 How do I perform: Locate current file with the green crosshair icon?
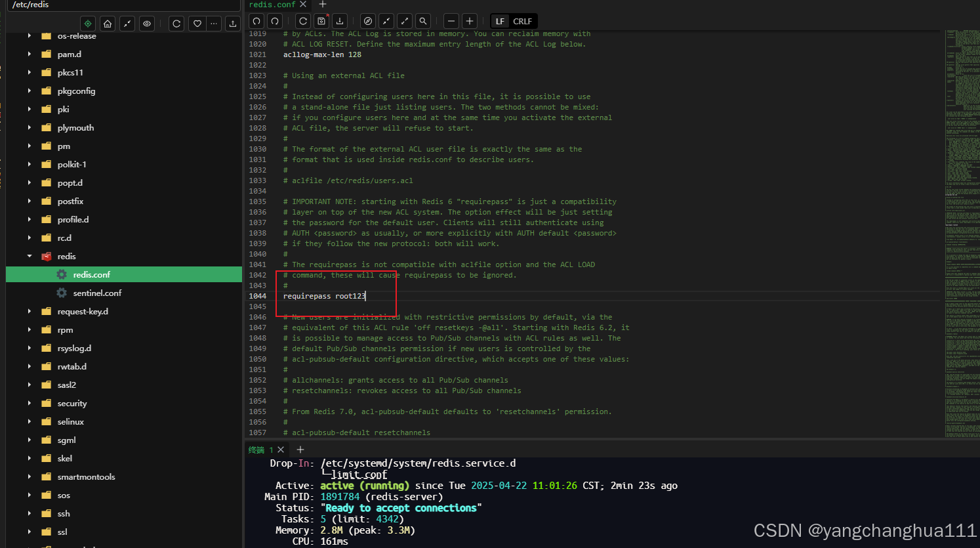87,23
